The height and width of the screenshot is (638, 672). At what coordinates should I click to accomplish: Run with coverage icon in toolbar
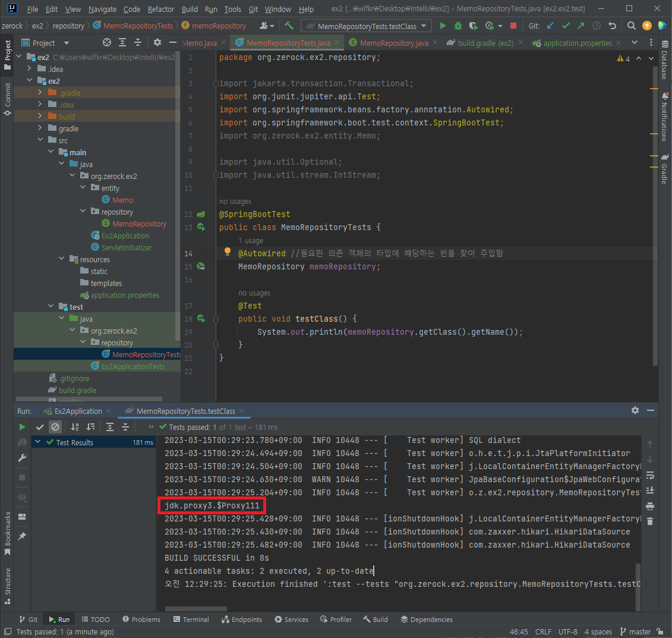tap(473, 26)
